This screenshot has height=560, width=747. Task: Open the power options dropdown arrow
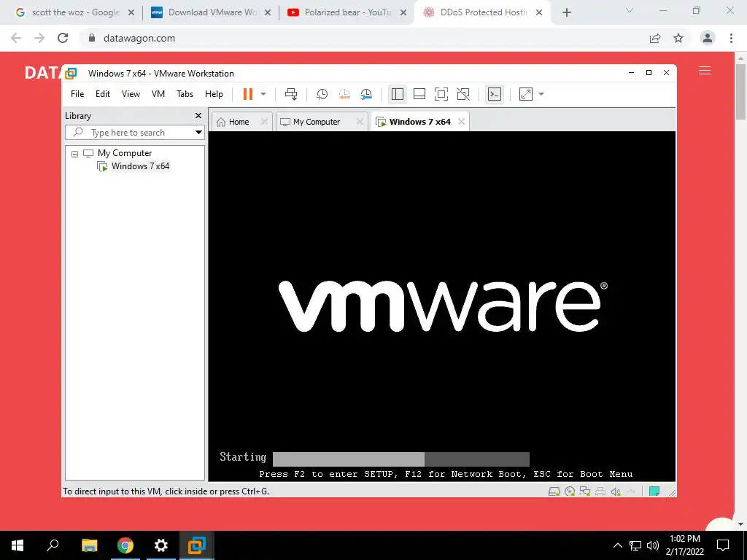pyautogui.click(x=263, y=94)
